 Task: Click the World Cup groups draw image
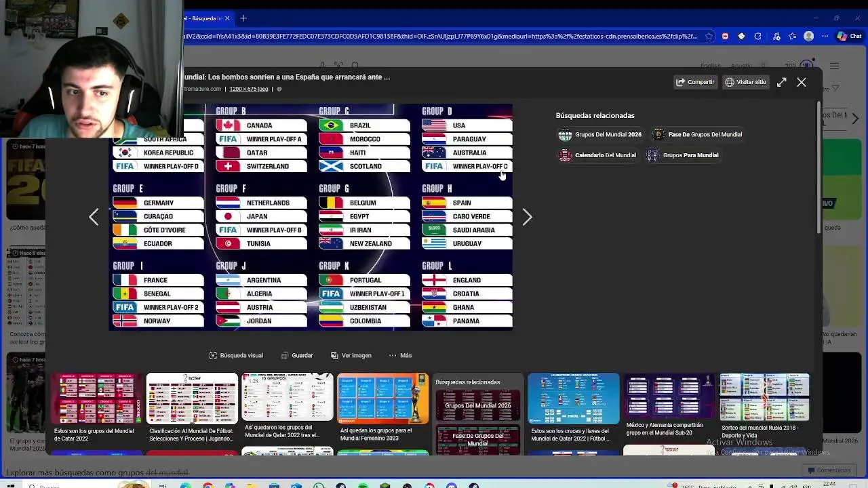point(311,217)
